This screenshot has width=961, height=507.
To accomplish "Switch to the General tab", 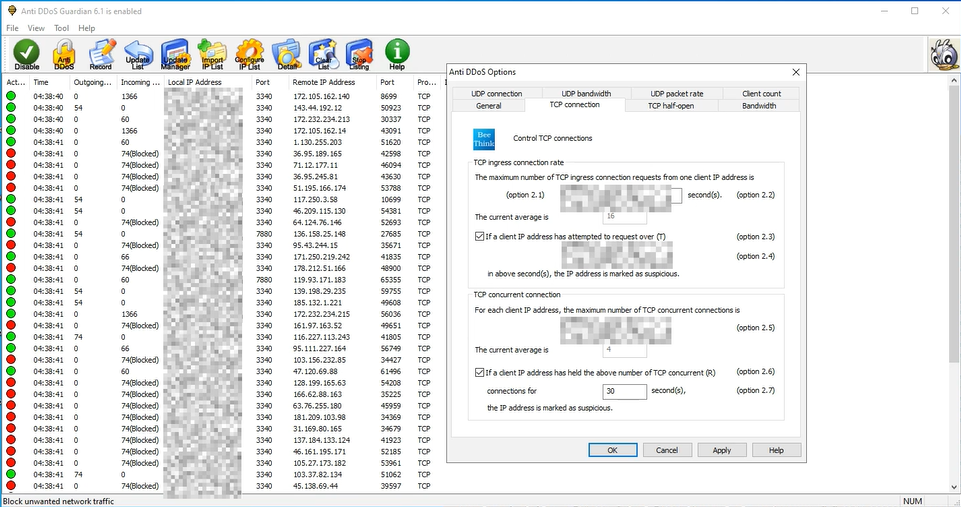I will [x=488, y=105].
